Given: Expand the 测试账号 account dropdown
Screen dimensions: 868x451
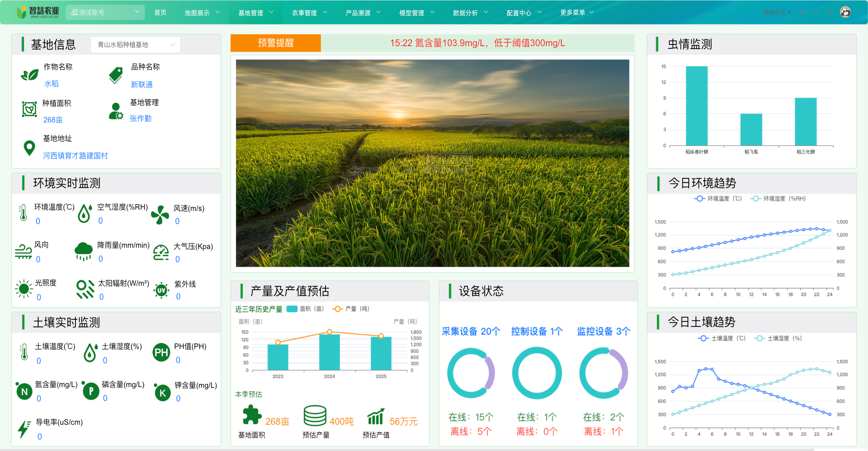Looking at the screenshot, I should pyautogui.click(x=105, y=13).
